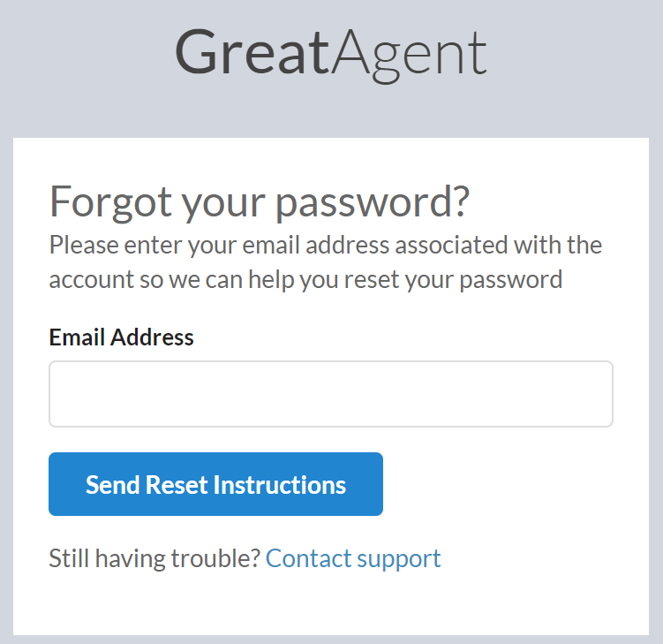Screen dimensions: 663x644
Task: Click the bold "Great" part of the logo
Action: pos(252,53)
